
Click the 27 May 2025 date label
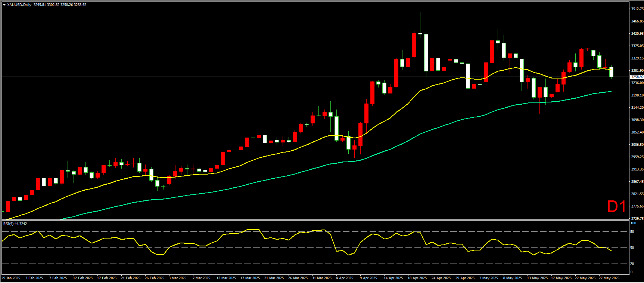(x=609, y=278)
